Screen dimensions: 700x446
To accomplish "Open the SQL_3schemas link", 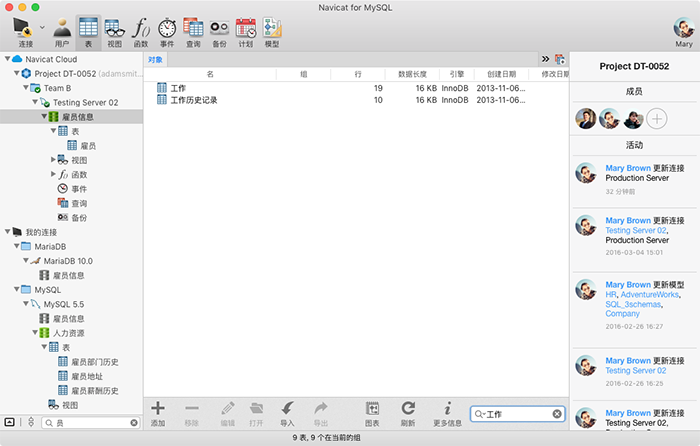I will pos(633,304).
